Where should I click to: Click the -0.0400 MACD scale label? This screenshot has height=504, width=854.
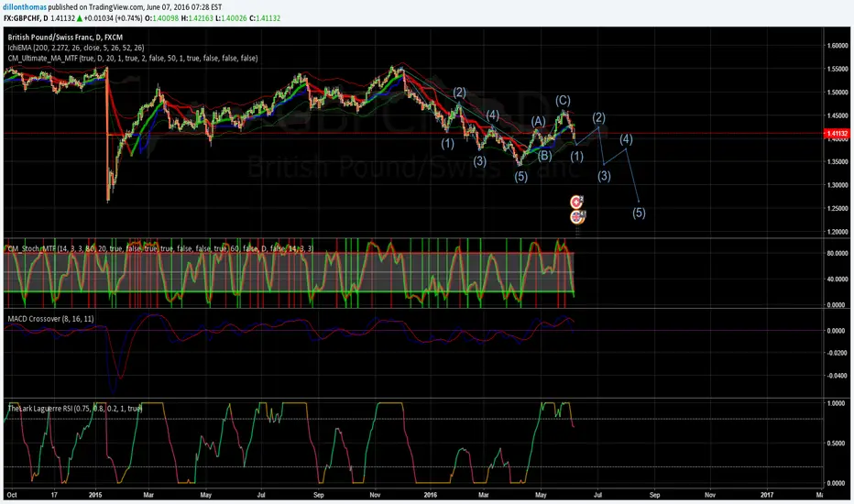(x=838, y=376)
